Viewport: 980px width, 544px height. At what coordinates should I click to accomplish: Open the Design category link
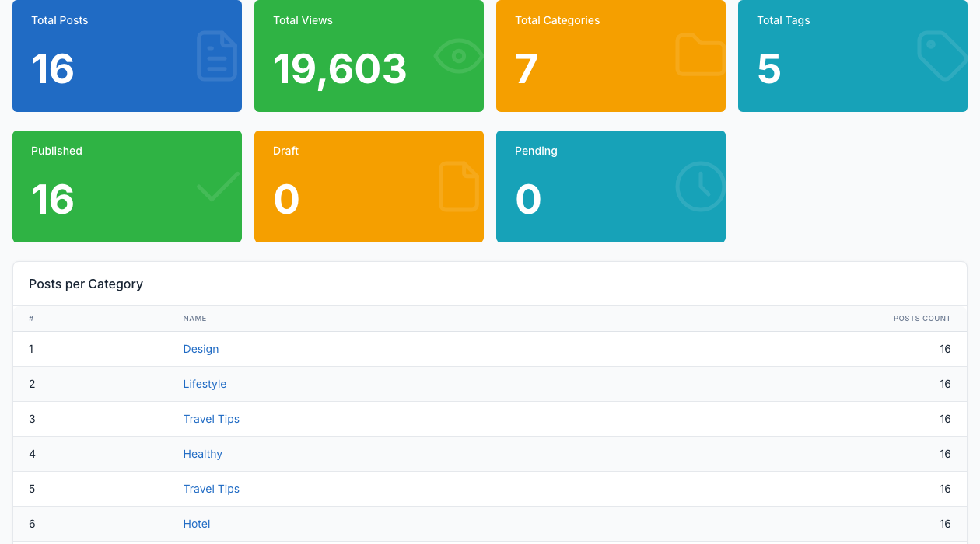pos(201,349)
